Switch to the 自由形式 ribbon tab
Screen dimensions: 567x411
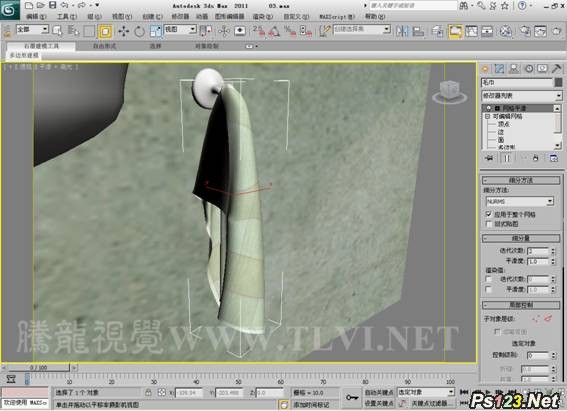coord(105,46)
